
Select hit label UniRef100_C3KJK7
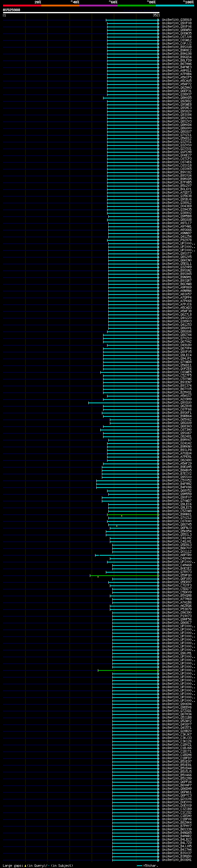tap(177, 734)
